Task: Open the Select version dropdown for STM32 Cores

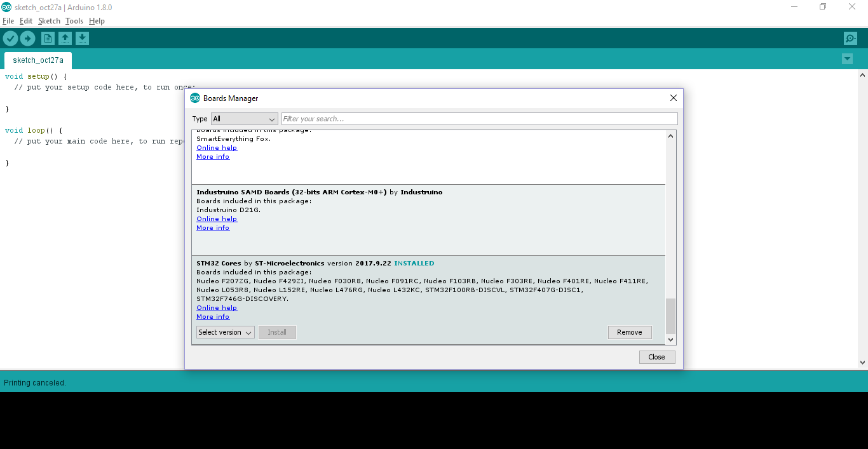Action: [225, 332]
